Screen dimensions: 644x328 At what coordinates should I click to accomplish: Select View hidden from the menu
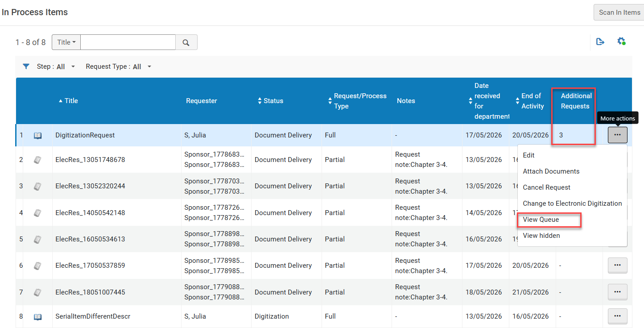pos(541,236)
